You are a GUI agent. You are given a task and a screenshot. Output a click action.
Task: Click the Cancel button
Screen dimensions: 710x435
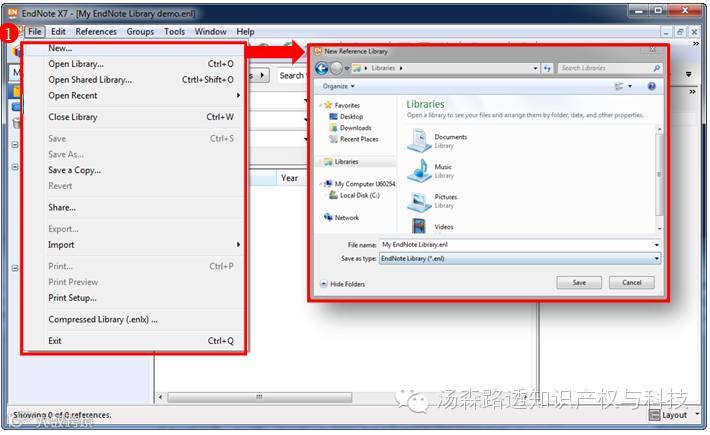631,282
